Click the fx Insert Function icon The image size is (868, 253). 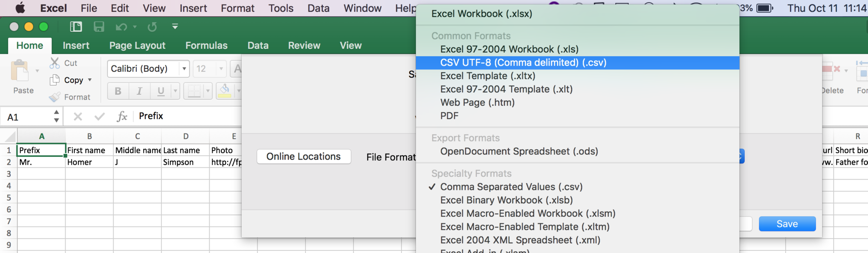[x=122, y=116]
